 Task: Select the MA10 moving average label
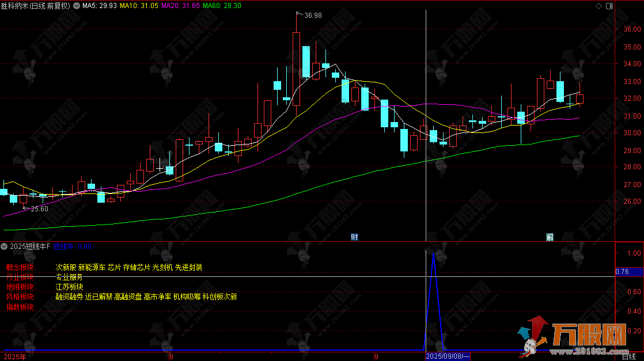pos(139,6)
